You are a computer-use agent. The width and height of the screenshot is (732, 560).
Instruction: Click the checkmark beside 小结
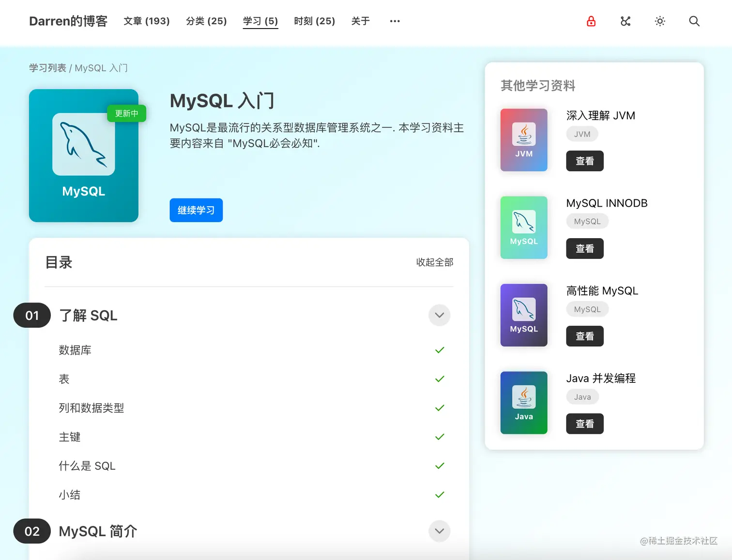tap(440, 495)
